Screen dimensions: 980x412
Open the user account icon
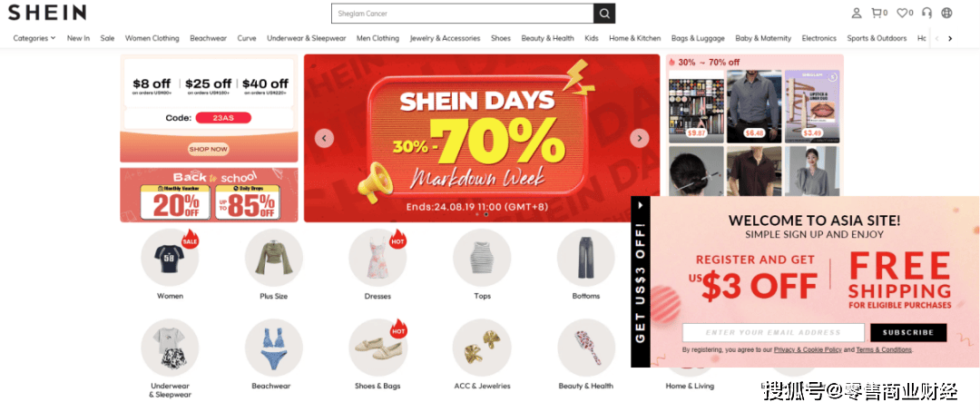point(857,13)
